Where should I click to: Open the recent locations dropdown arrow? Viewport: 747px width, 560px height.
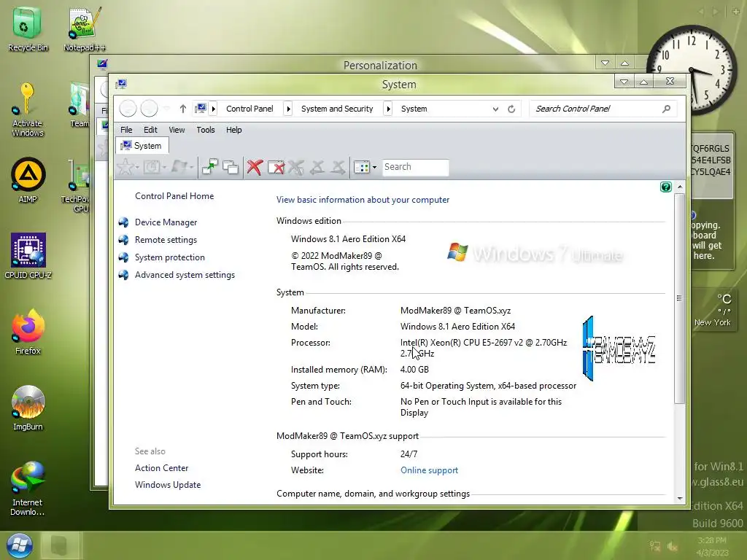(166, 109)
